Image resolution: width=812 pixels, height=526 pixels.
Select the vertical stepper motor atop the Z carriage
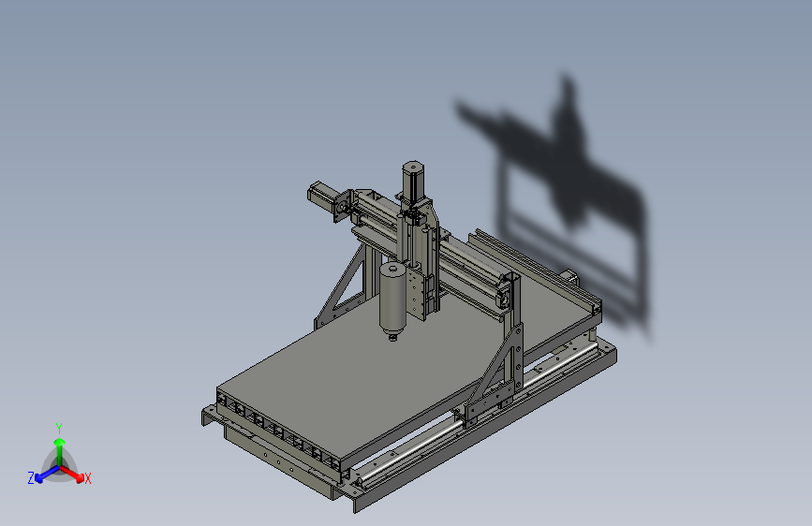(x=413, y=182)
